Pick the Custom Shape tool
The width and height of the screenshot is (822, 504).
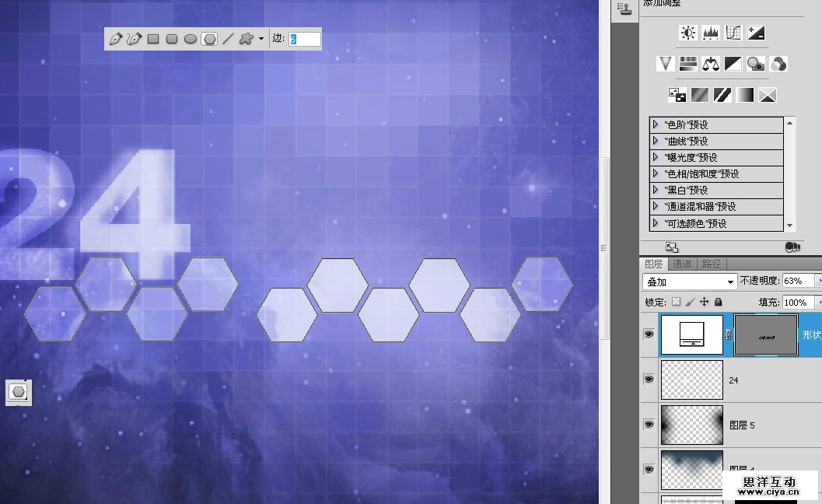246,39
